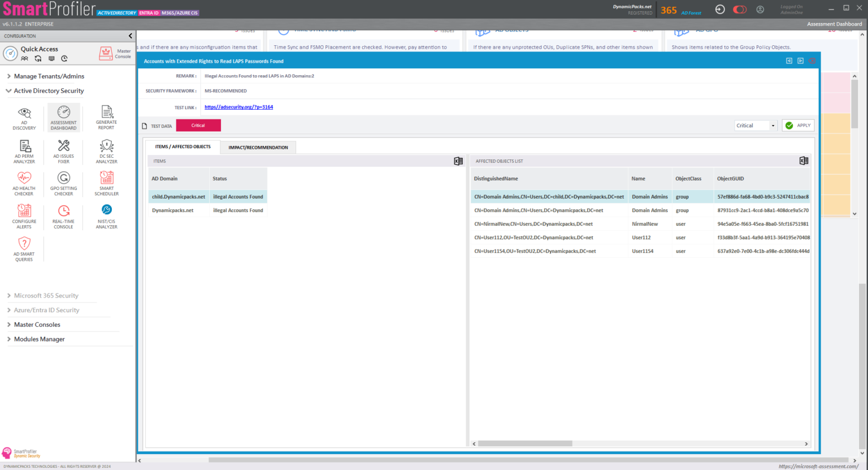Select CN=User1154 affected object row
Image resolution: width=868 pixels, height=470 pixels.
(640, 251)
